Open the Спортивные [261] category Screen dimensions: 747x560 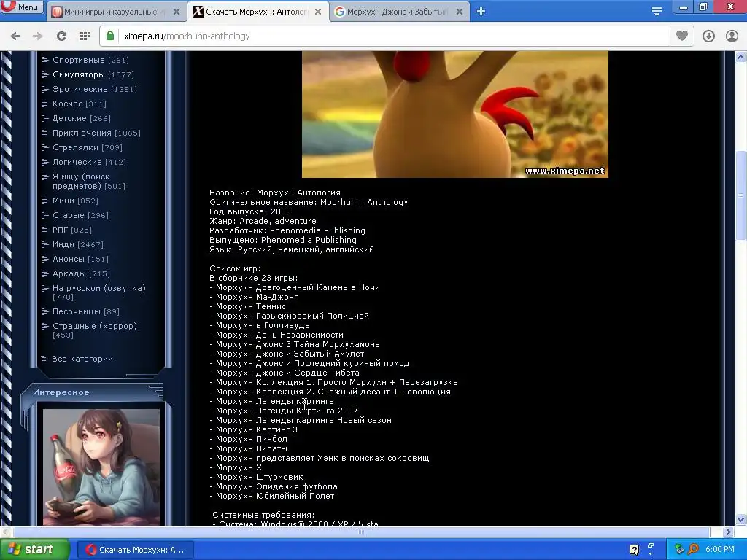90,60
